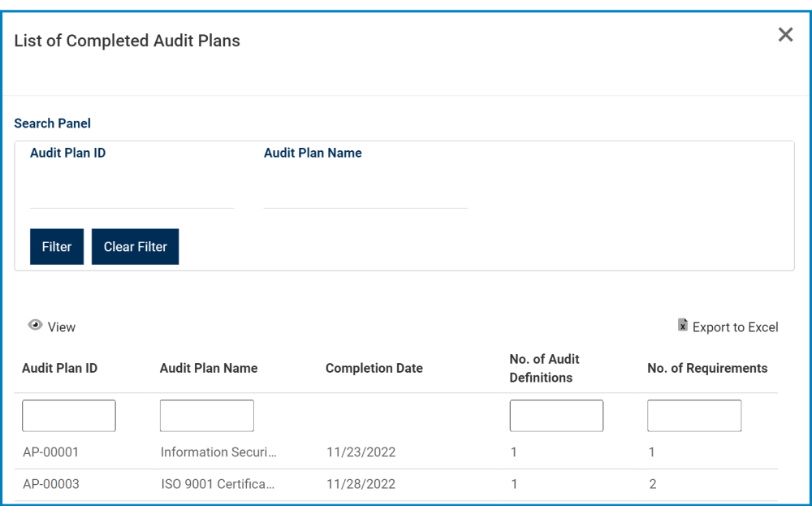This screenshot has width=812, height=506.
Task: Open the Information Security audit plan entry
Action: [203, 452]
